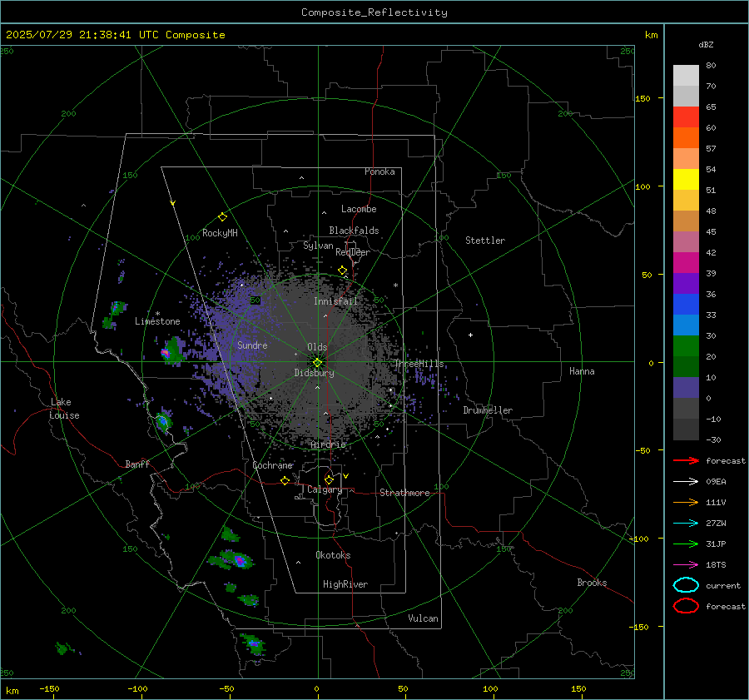Click the Lacombe city label
The image size is (749, 700).
[359, 209]
